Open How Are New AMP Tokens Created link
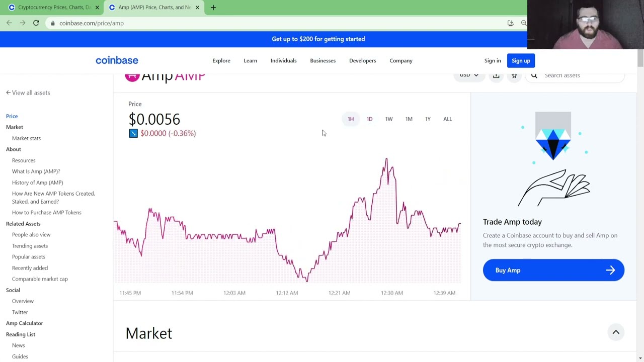644x362 pixels. click(x=53, y=198)
